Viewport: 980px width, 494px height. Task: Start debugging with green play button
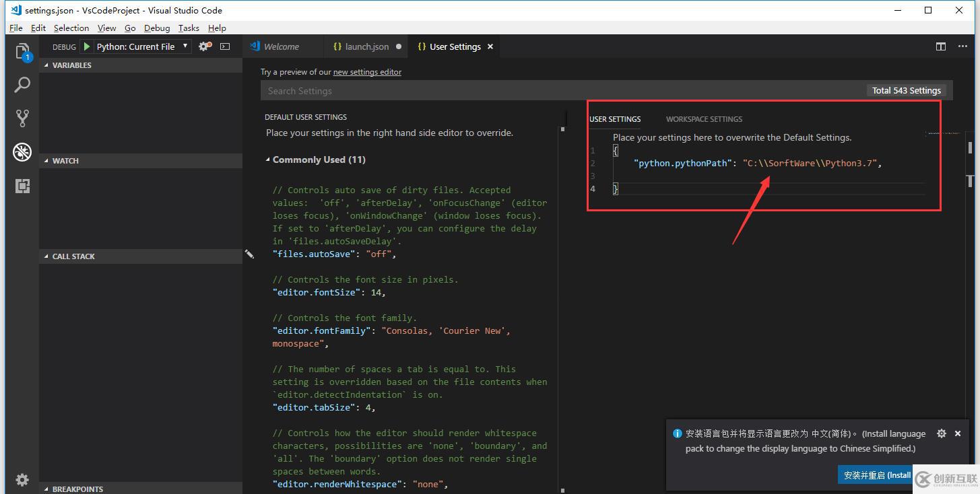(x=87, y=46)
